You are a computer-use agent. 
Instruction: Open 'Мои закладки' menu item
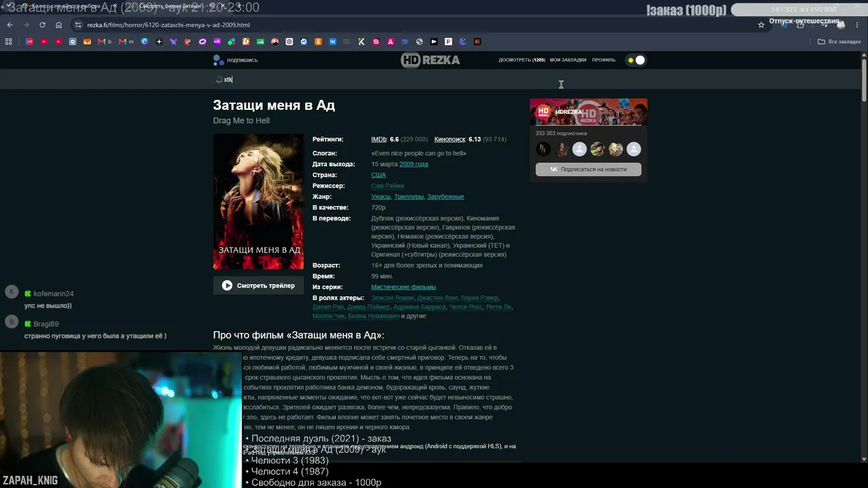pyautogui.click(x=568, y=60)
